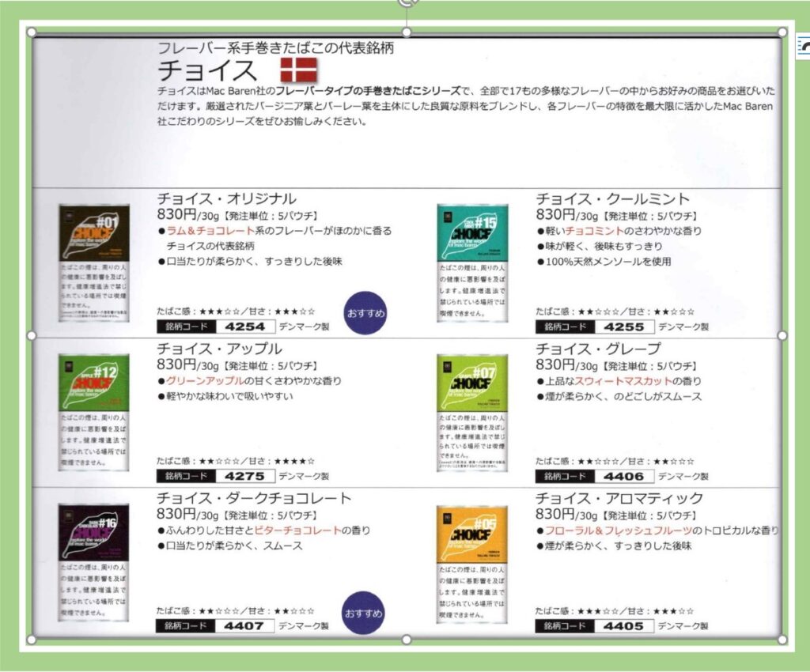810x672 pixels.
Task: Click the product title チョイス・アップル
Action: click(220, 349)
